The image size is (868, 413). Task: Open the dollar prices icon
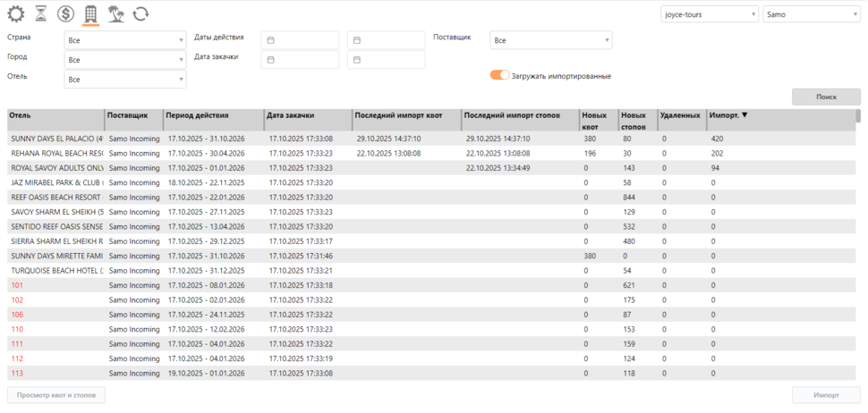65,13
